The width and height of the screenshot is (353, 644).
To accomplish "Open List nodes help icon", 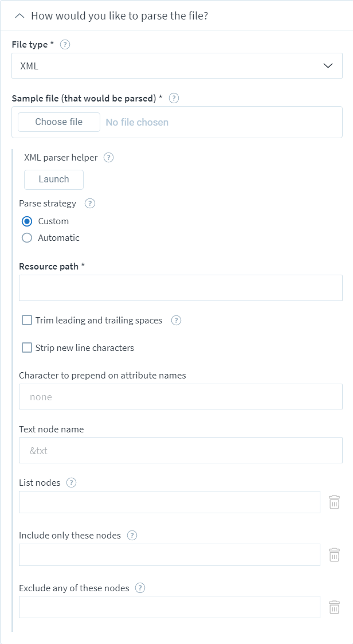I will (72, 483).
